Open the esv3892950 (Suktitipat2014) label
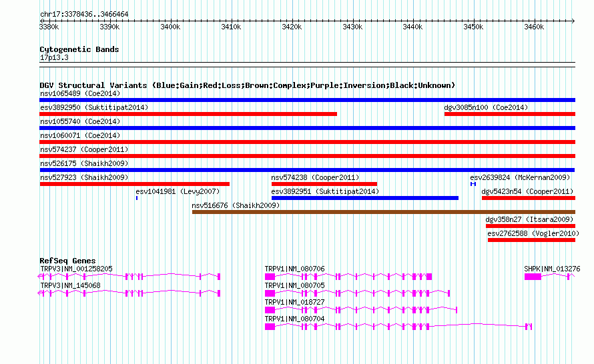This screenshot has width=594, height=364. click(x=94, y=107)
